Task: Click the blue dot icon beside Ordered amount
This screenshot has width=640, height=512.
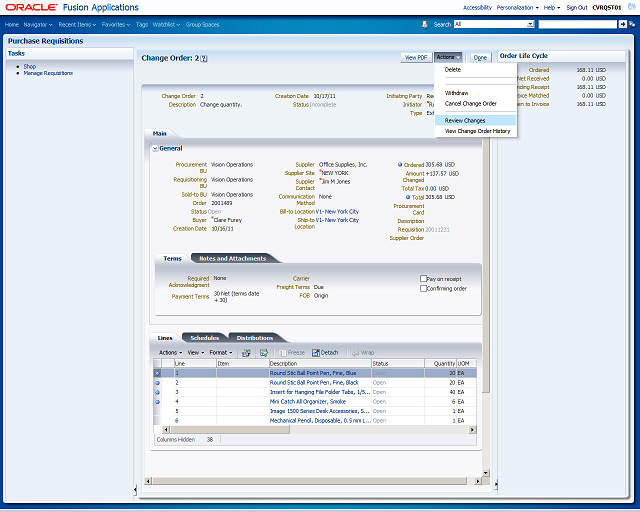Action: tap(400, 165)
